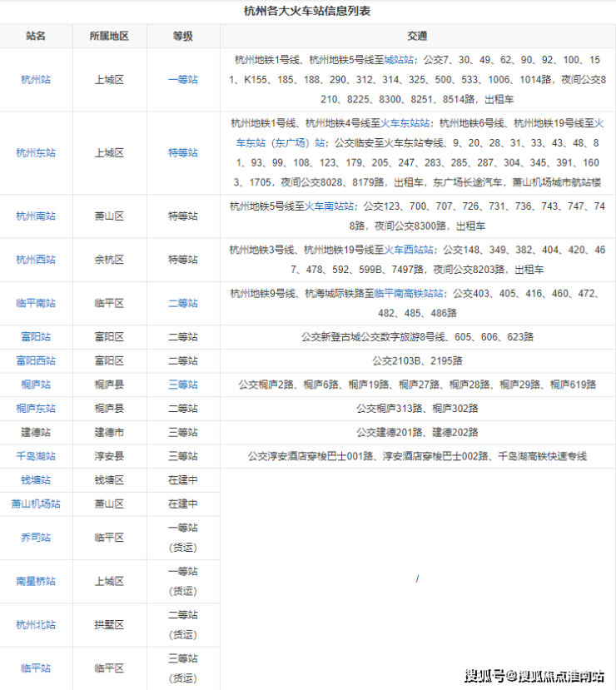Click the 特等站 grade link for 杭州东站

click(x=182, y=153)
